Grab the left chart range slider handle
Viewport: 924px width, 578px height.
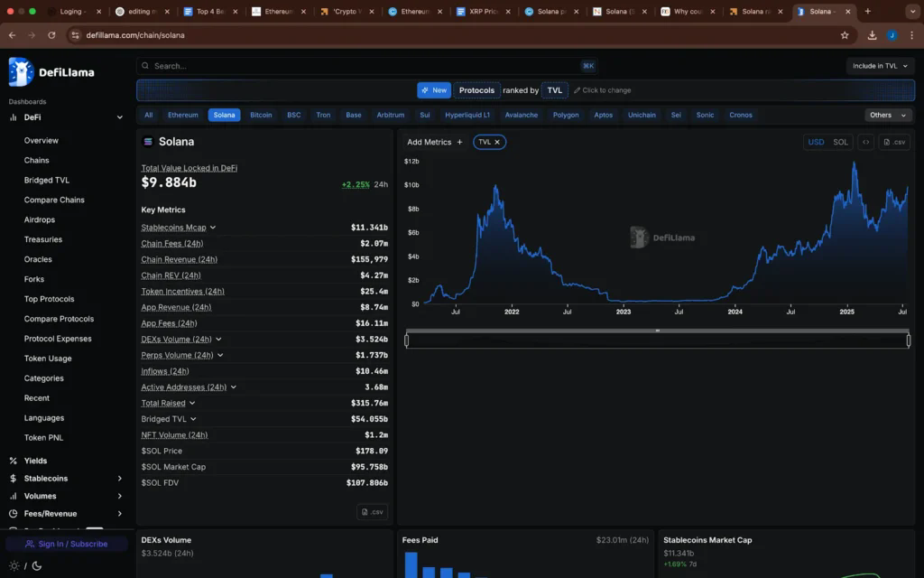click(x=407, y=340)
